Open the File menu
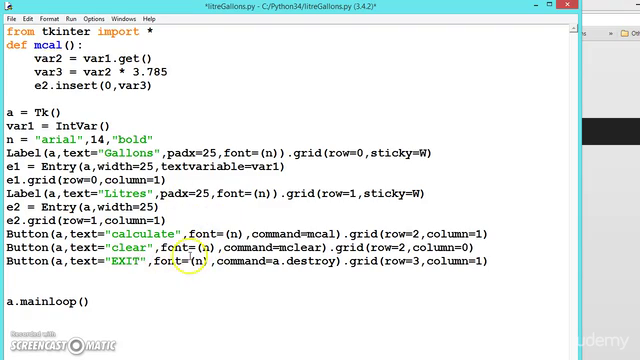 point(11,19)
